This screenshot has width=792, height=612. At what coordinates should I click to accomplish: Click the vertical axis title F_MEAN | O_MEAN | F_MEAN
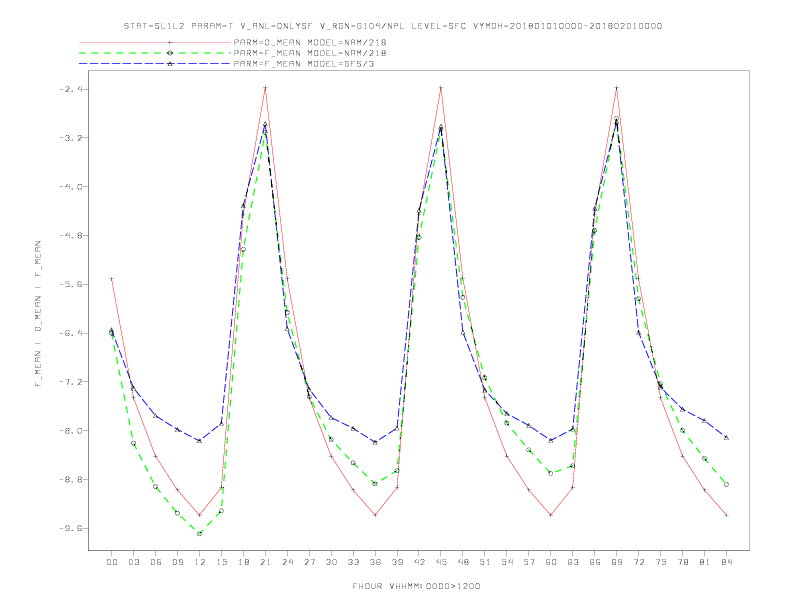[38, 314]
